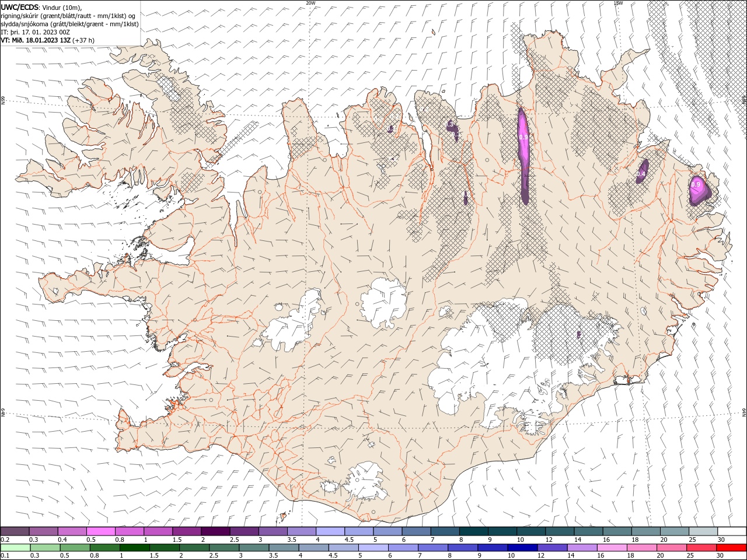The width and height of the screenshot is (747, 560).
Task: Click the '20W' longitude label
Action: [x=310, y=3]
